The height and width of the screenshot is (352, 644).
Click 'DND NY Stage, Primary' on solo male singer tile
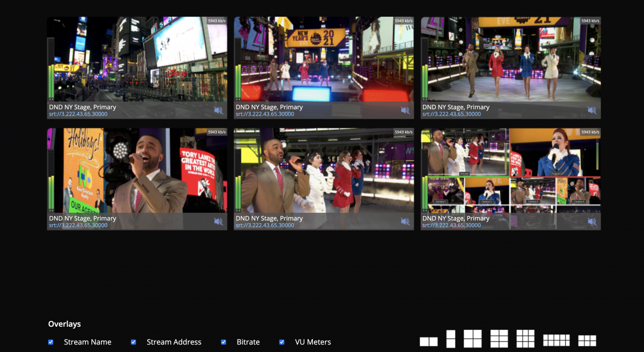tap(83, 218)
